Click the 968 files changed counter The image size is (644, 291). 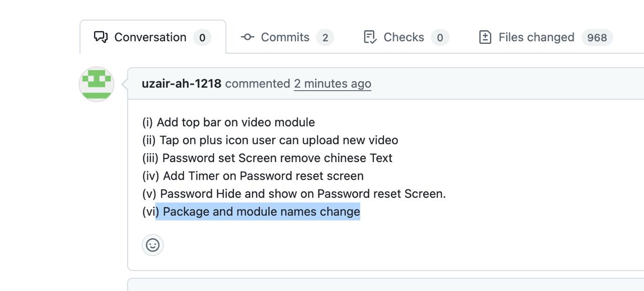click(597, 38)
